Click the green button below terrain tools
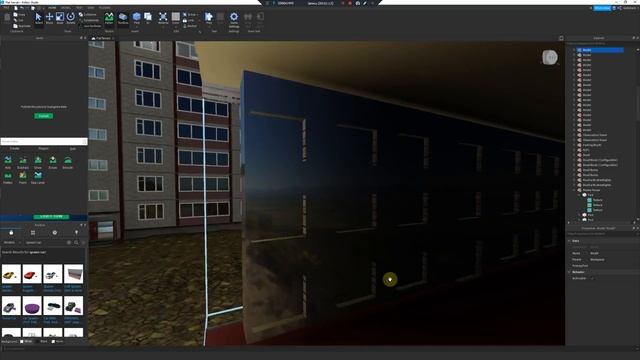The image size is (640, 360). [51, 216]
